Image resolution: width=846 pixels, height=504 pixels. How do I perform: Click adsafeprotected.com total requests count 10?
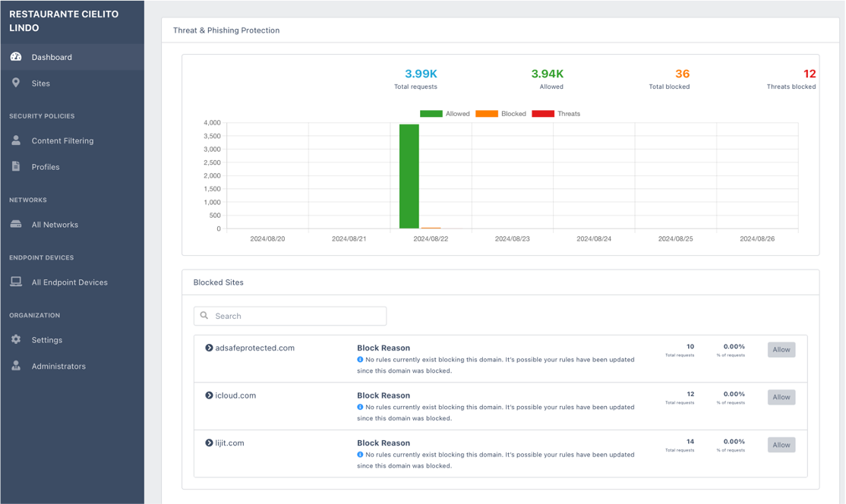[x=690, y=347]
